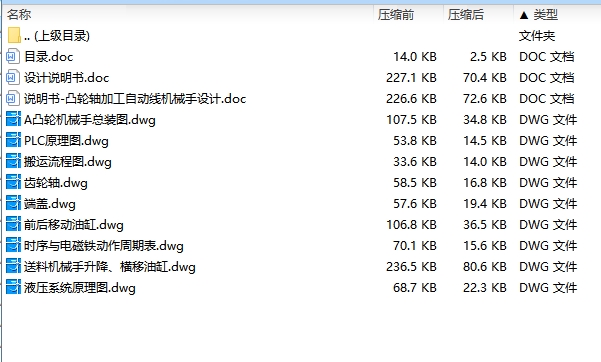Viewport: 601px width, 362px height.
Task: Click the 19.4 KB compressed size cell
Action: pos(485,204)
